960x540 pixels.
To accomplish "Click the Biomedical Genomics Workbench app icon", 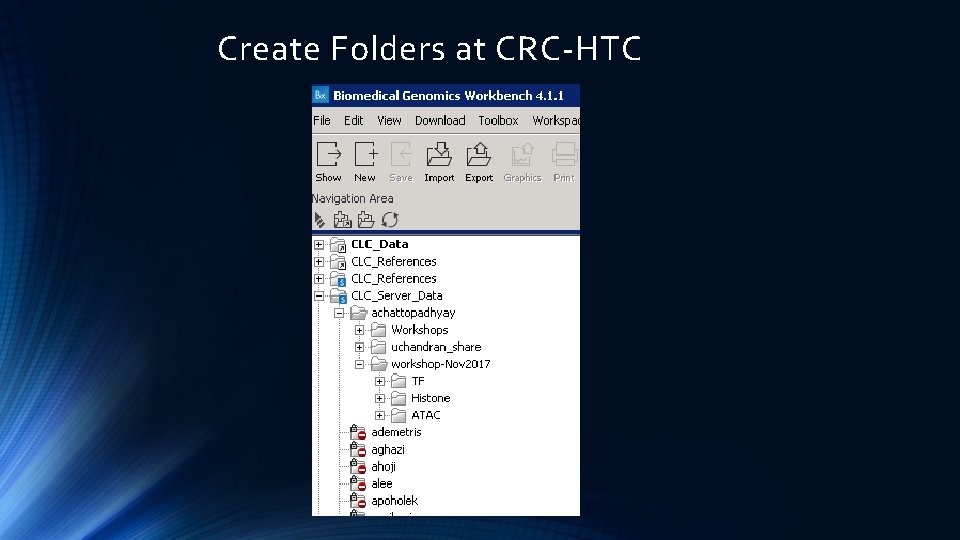I will tap(321, 96).
